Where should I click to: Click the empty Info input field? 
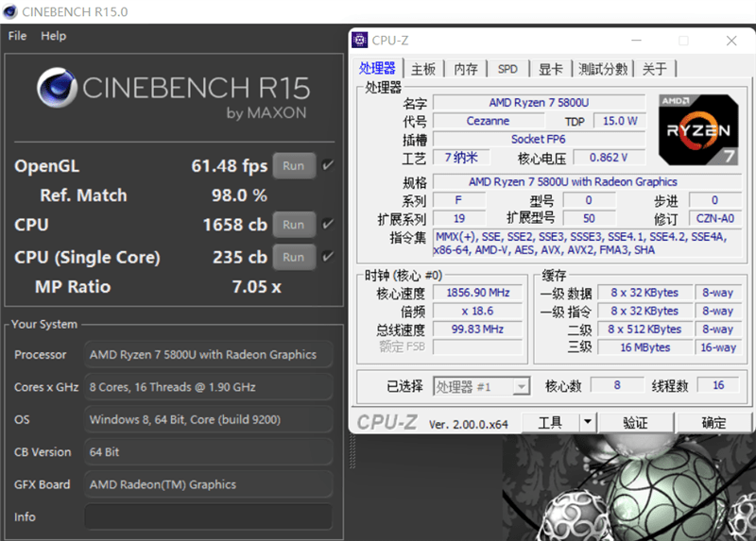208,516
